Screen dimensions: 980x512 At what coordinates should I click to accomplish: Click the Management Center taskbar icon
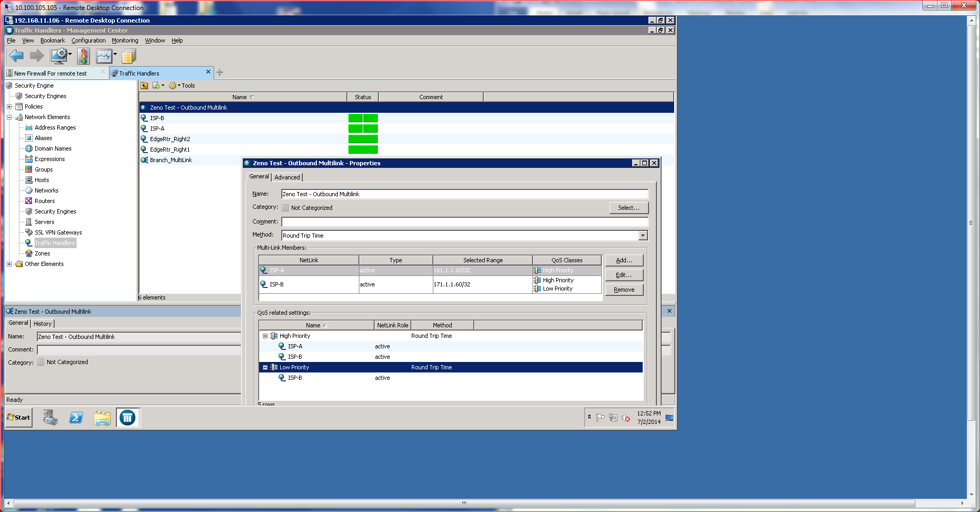pyautogui.click(x=127, y=418)
